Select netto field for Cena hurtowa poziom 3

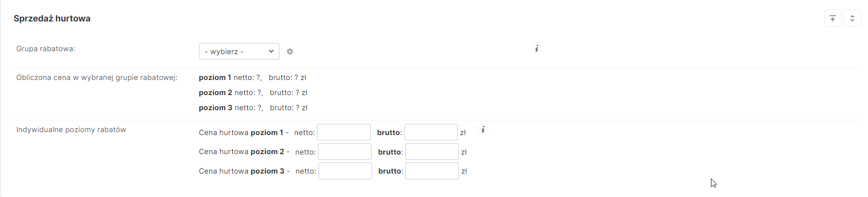(x=345, y=171)
